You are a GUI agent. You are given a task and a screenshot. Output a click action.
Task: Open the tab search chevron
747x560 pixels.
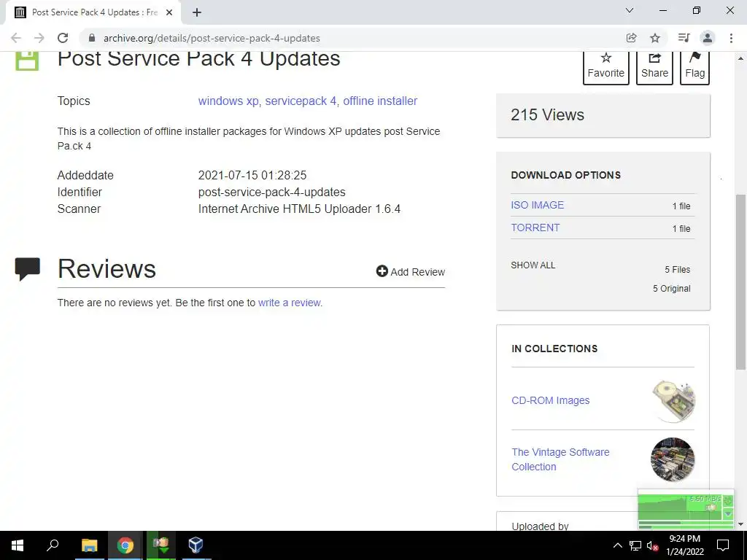[x=630, y=10]
